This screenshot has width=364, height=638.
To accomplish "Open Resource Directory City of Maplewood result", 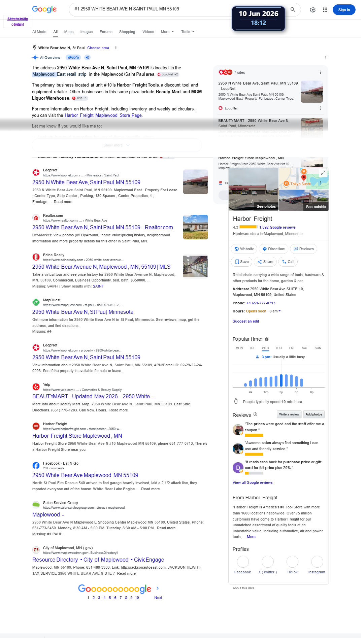I will coord(98,560).
